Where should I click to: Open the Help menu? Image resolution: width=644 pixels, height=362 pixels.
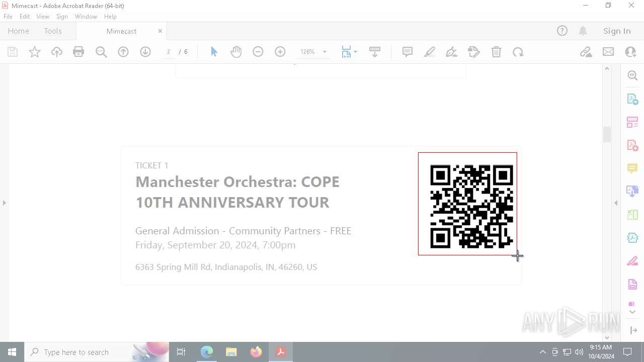tap(110, 17)
